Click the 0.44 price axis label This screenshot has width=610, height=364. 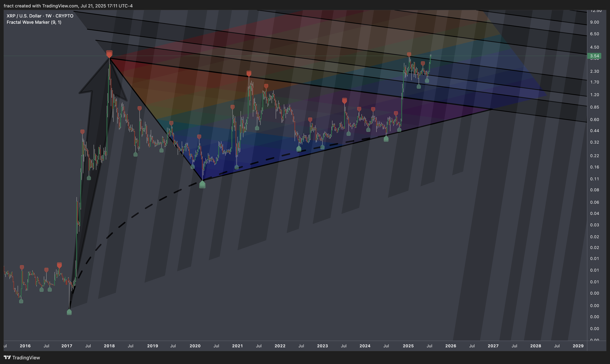pyautogui.click(x=595, y=130)
